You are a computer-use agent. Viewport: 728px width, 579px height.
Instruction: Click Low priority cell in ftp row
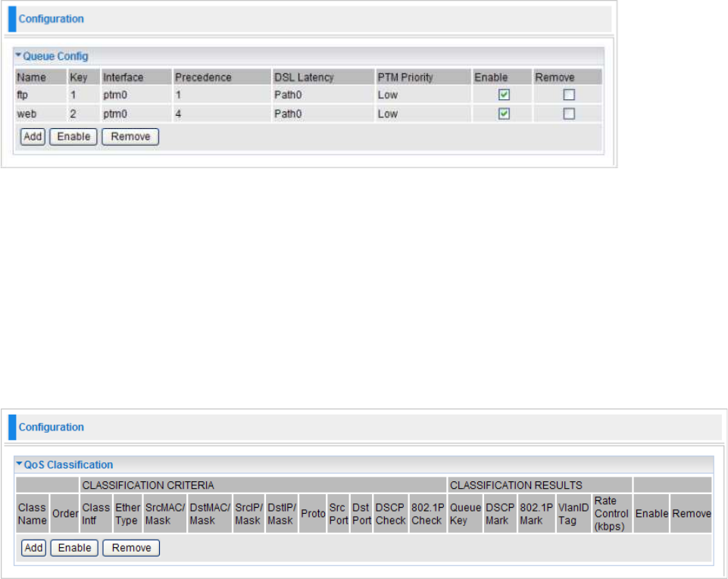(x=423, y=95)
